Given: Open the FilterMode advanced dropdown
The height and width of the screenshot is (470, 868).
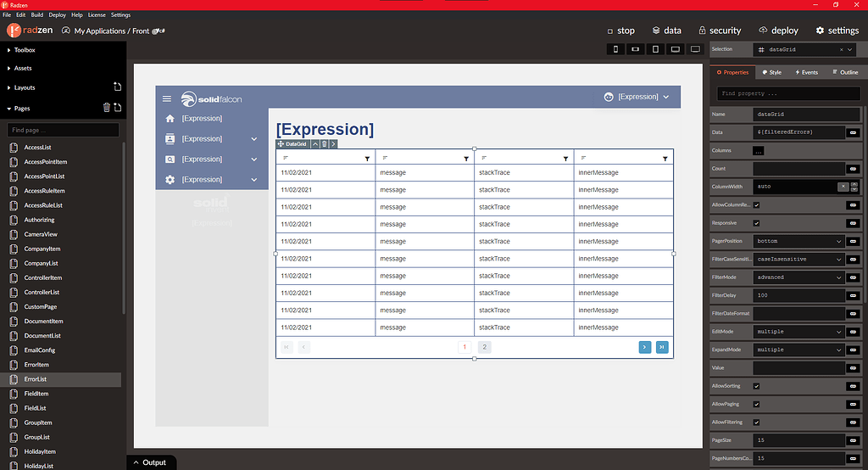Looking at the screenshot, I should click(798, 277).
